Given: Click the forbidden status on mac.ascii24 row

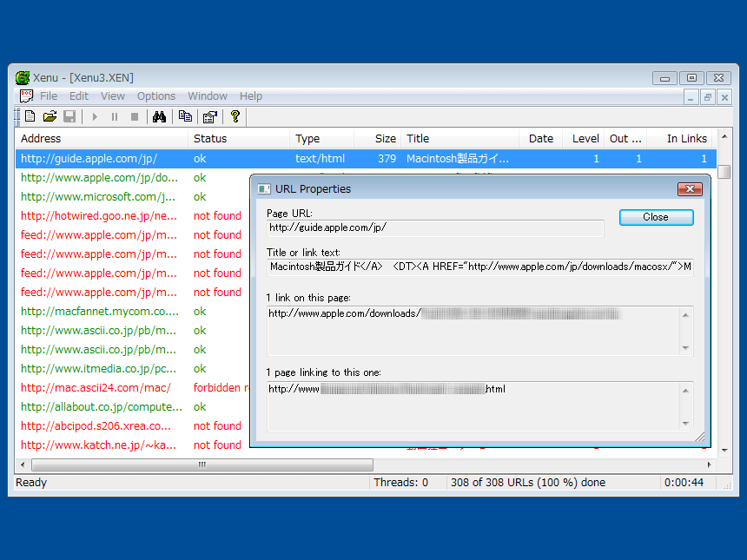Looking at the screenshot, I should pos(221,387).
